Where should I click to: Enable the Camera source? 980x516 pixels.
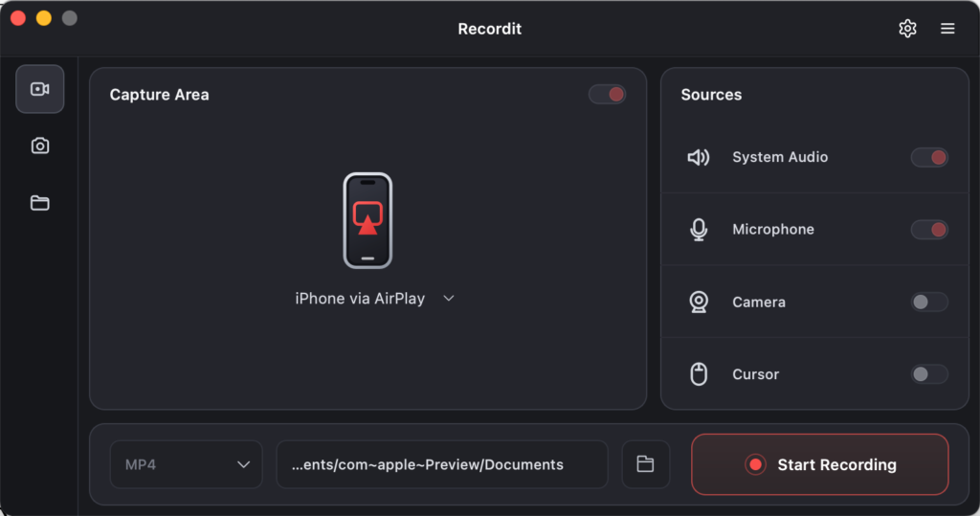[x=929, y=303]
